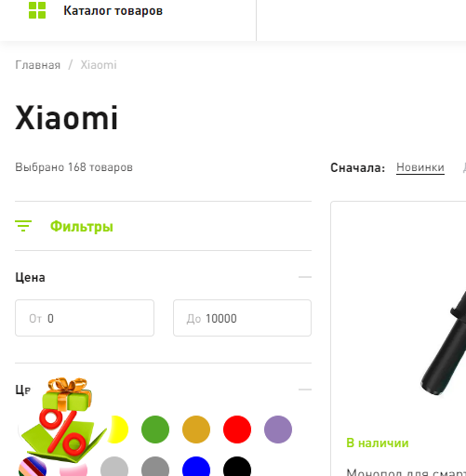
Task: Select the red color swatch
Action: point(237,430)
